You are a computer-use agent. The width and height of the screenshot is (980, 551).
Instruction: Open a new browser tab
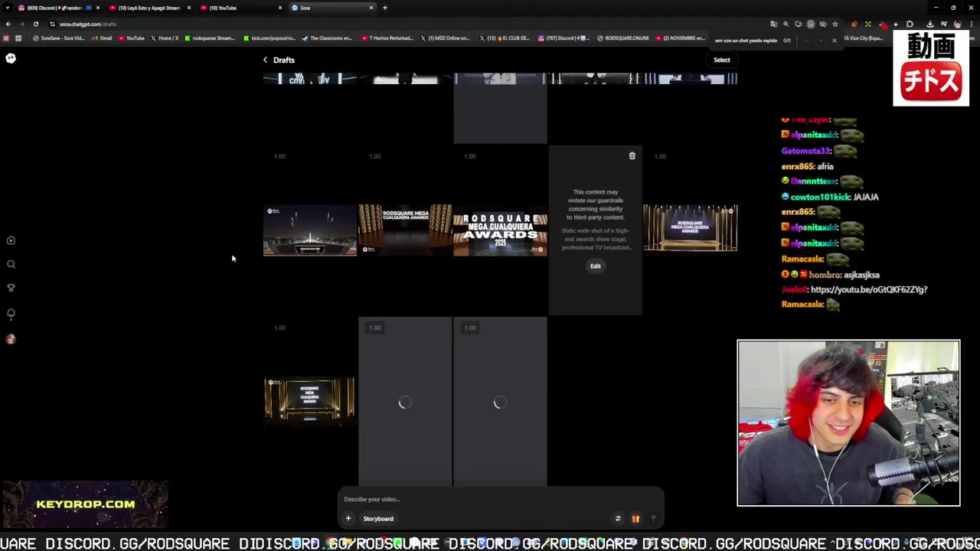(385, 8)
